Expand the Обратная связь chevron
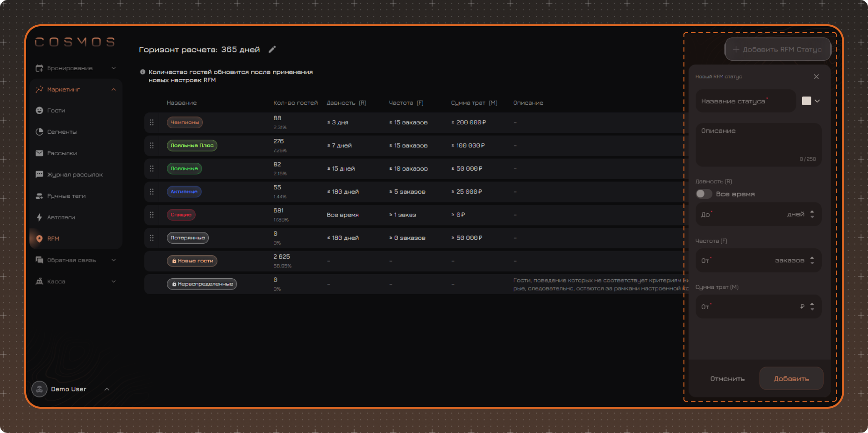Screen dimensions: 868x433 click(x=114, y=260)
